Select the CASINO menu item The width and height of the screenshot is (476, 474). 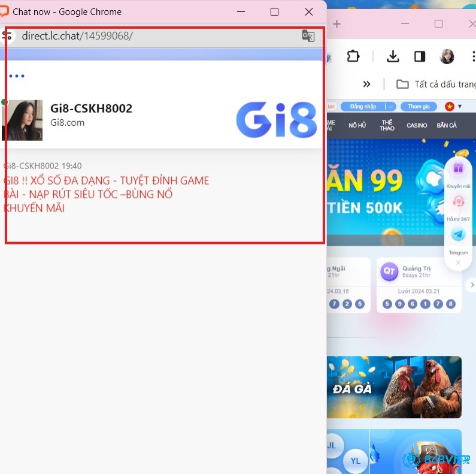(417, 125)
